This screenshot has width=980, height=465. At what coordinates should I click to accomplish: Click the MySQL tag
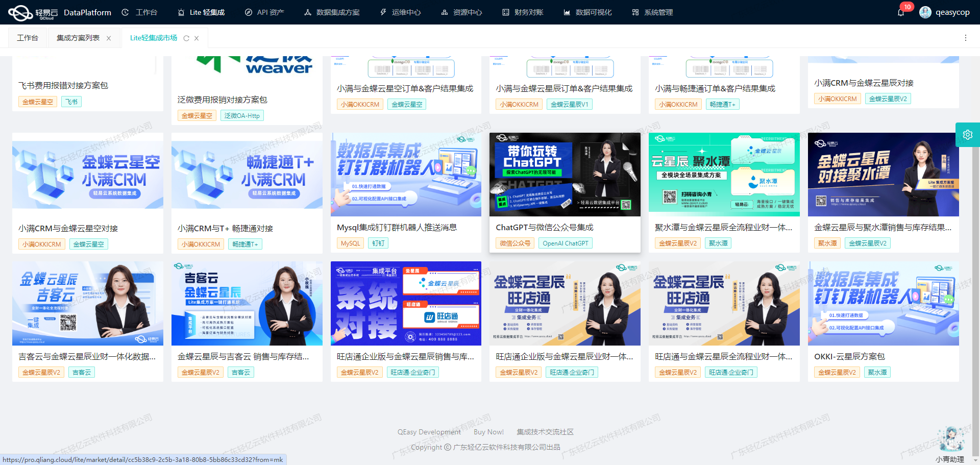click(x=351, y=243)
